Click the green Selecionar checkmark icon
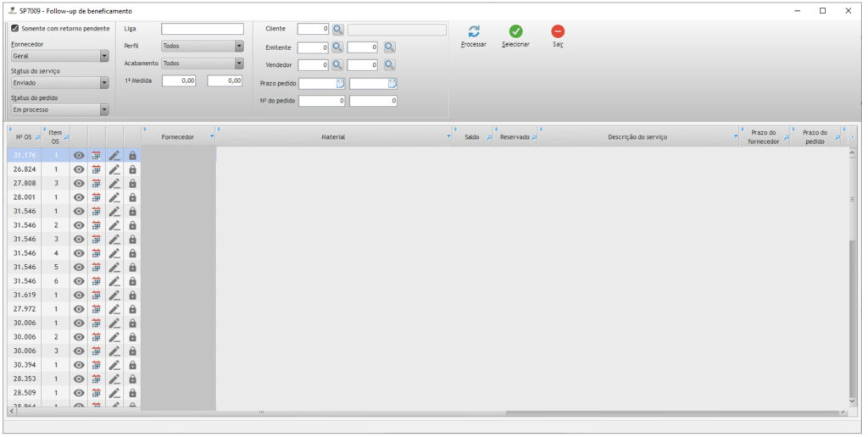This screenshot has width=868, height=437. point(515,31)
